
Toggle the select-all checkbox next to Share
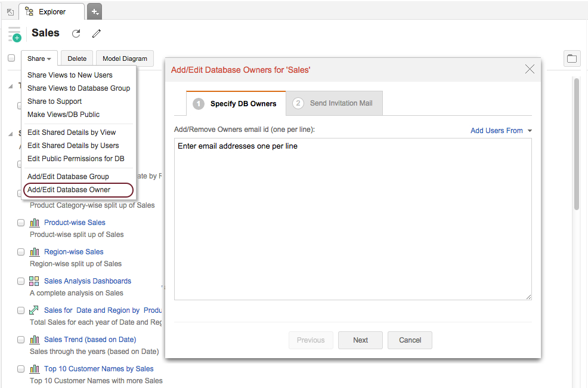pyautogui.click(x=11, y=58)
